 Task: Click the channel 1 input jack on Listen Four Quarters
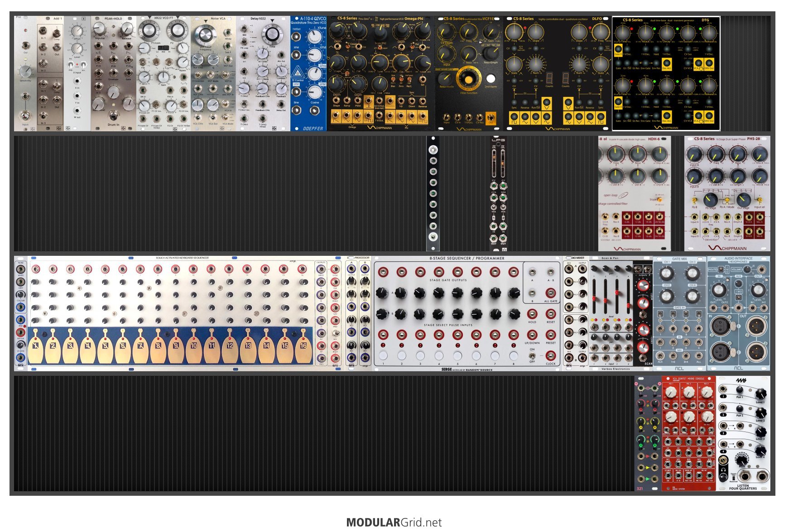tap(724, 389)
